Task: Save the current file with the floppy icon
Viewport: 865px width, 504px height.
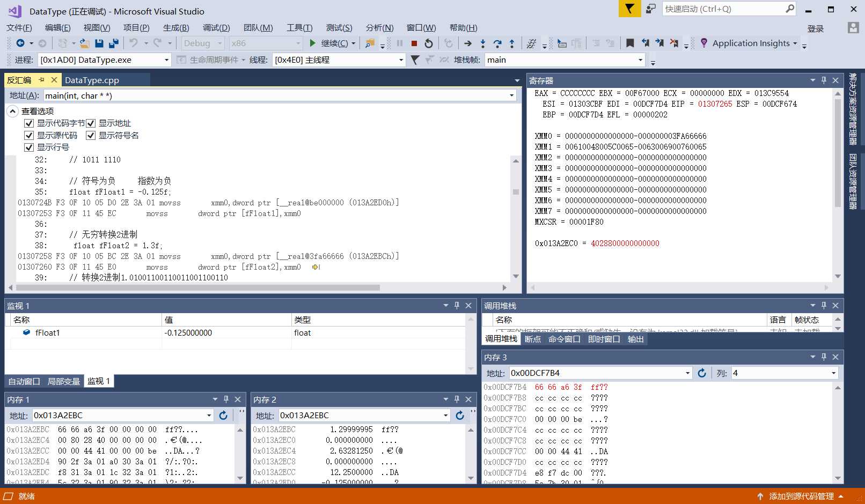Action: click(x=99, y=43)
